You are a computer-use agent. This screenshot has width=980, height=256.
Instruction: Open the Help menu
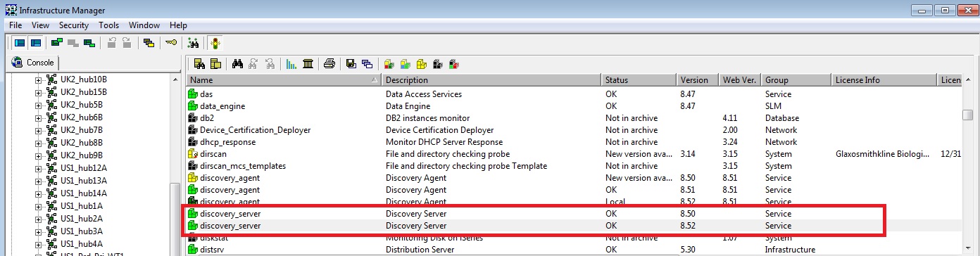point(179,25)
